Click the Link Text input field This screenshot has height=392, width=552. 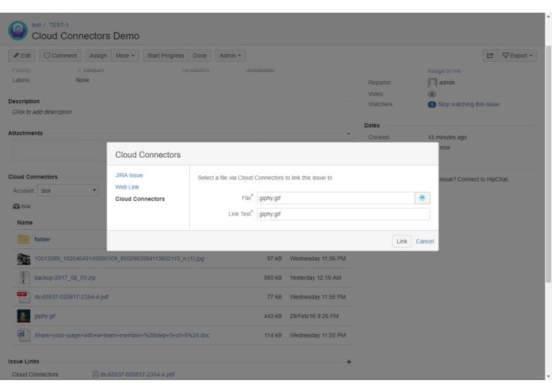[343, 213]
